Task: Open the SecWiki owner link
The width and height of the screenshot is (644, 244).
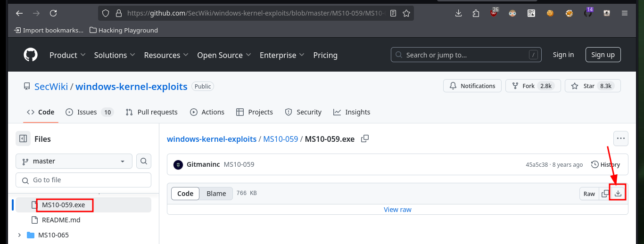Action: pos(51,86)
